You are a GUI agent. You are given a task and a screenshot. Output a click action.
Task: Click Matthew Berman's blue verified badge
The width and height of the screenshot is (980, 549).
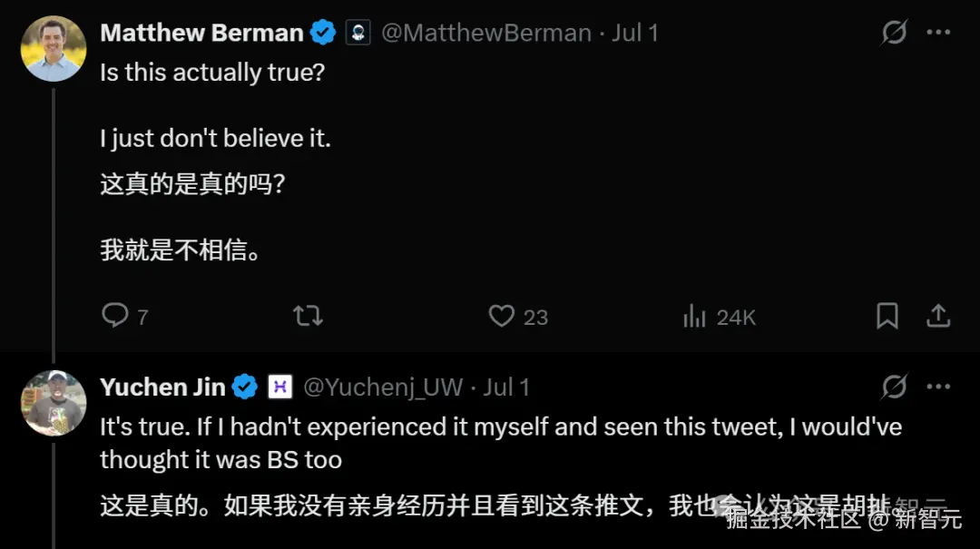323,34
